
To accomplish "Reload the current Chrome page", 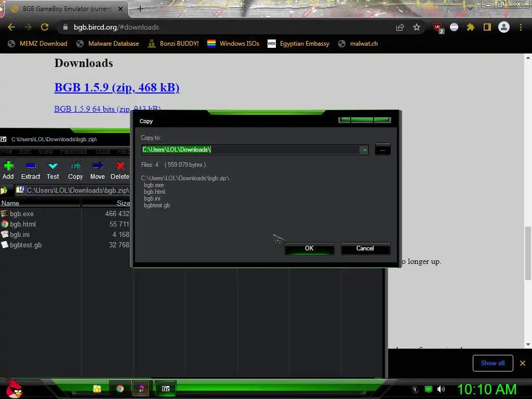I will 45,27.
